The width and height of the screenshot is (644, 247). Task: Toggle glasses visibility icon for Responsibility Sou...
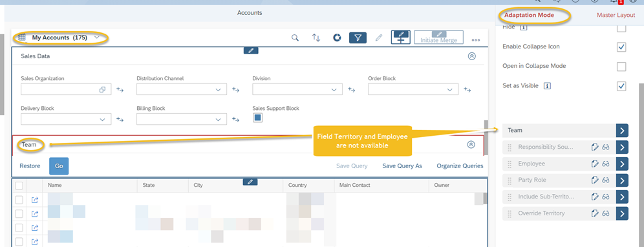605,147
